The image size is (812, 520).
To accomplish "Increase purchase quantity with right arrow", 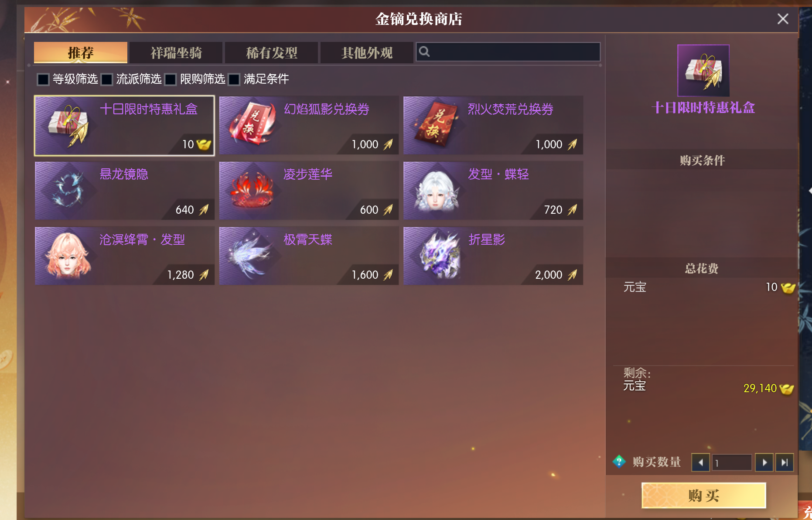I will tap(764, 462).
